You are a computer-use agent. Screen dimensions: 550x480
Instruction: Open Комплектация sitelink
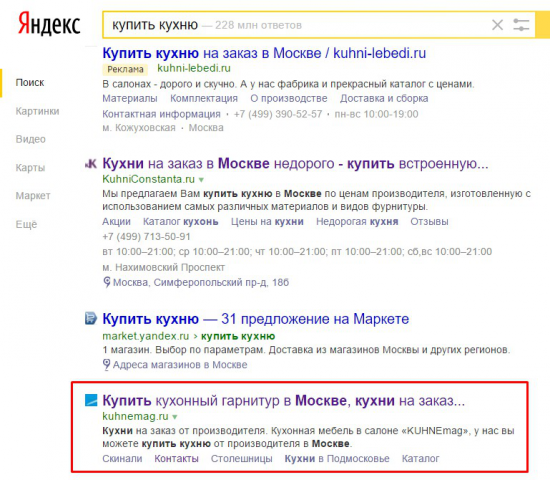point(204,99)
